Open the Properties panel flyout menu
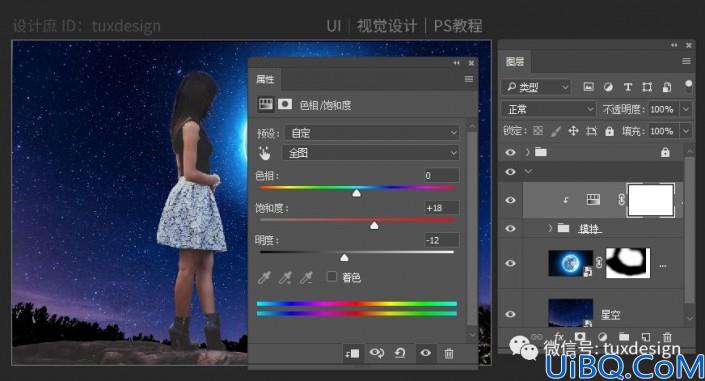The width and height of the screenshot is (705, 381). pos(469,79)
